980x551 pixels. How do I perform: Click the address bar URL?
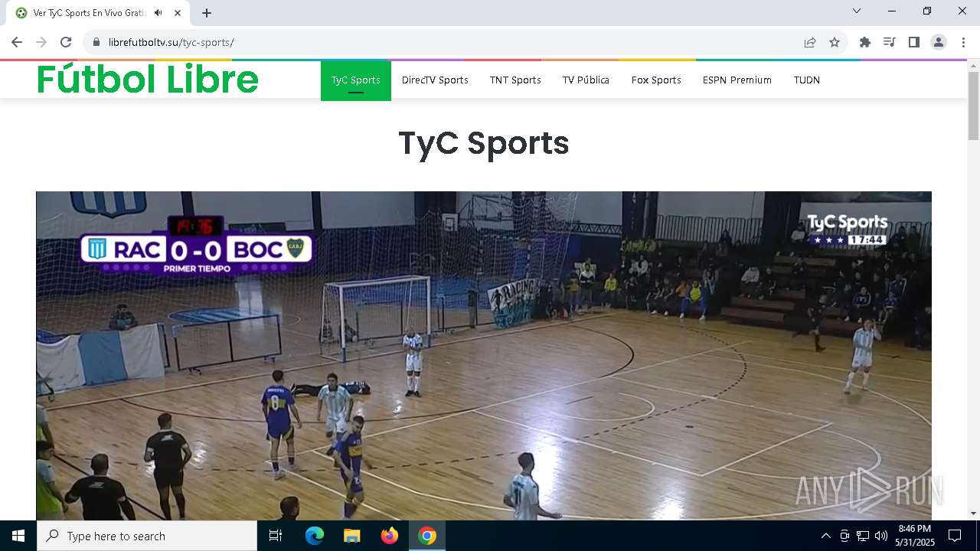pos(171,42)
